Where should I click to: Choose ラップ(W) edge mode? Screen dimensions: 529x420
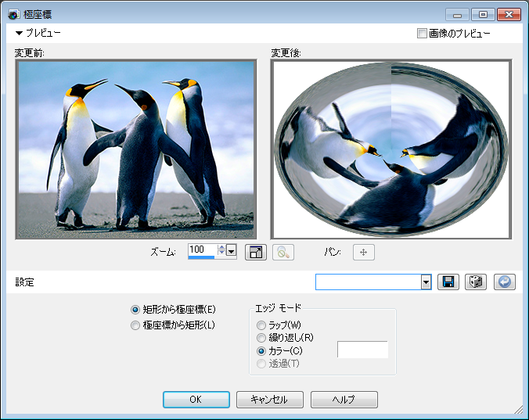[279, 325]
